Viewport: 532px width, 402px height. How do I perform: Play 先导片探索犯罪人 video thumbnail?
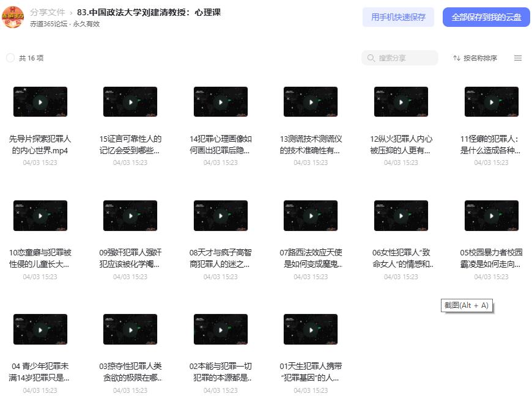point(40,101)
